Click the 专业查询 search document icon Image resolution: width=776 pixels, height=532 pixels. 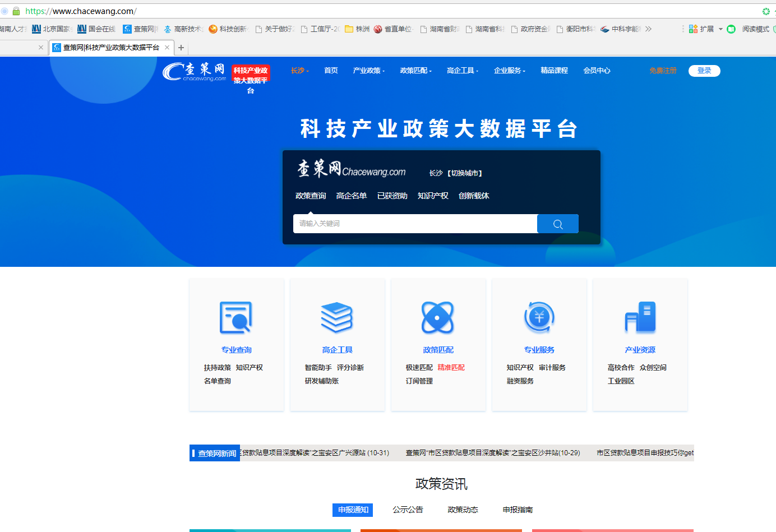pos(236,318)
